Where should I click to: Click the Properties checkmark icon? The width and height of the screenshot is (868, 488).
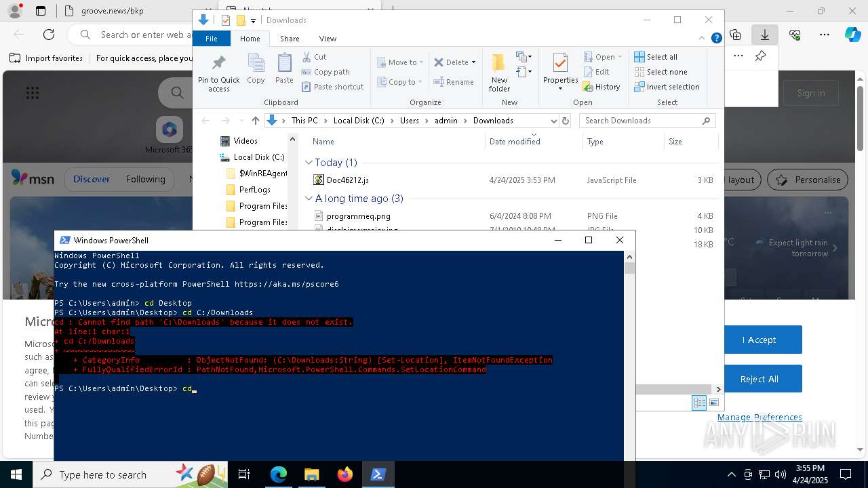560,64
